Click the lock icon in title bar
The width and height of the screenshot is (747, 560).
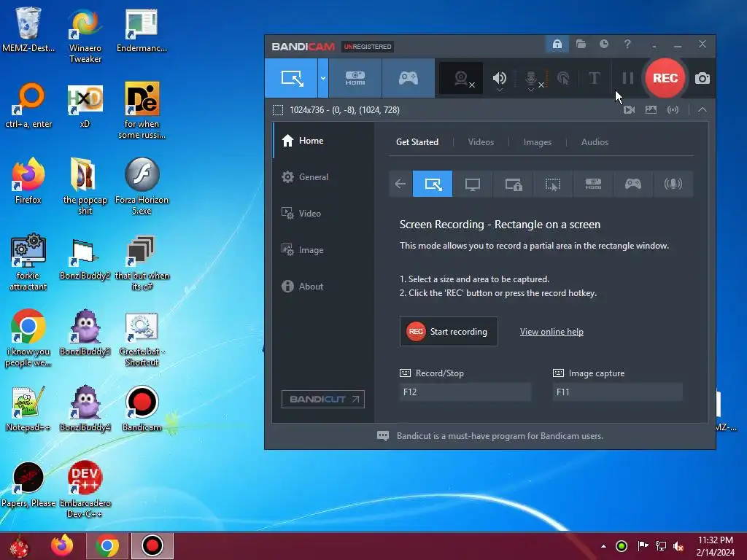pos(557,44)
